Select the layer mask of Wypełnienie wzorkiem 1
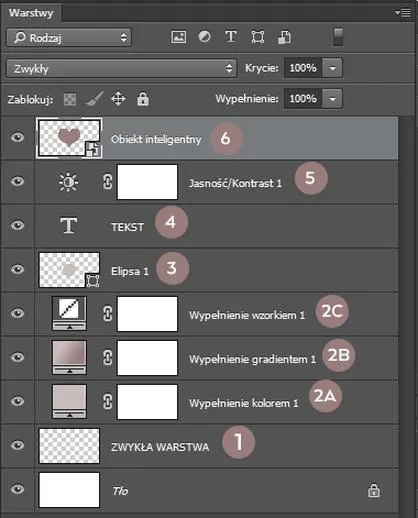Image resolution: width=418 pixels, height=518 pixels. tap(147, 314)
